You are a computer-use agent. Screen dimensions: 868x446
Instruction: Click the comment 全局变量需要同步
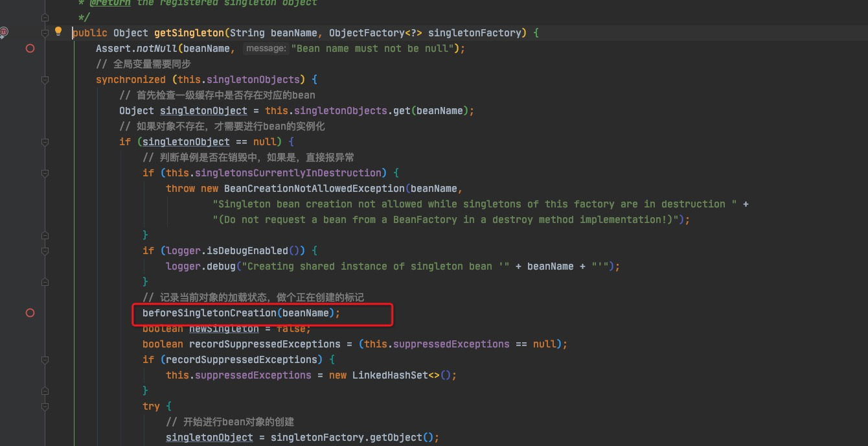(x=143, y=64)
